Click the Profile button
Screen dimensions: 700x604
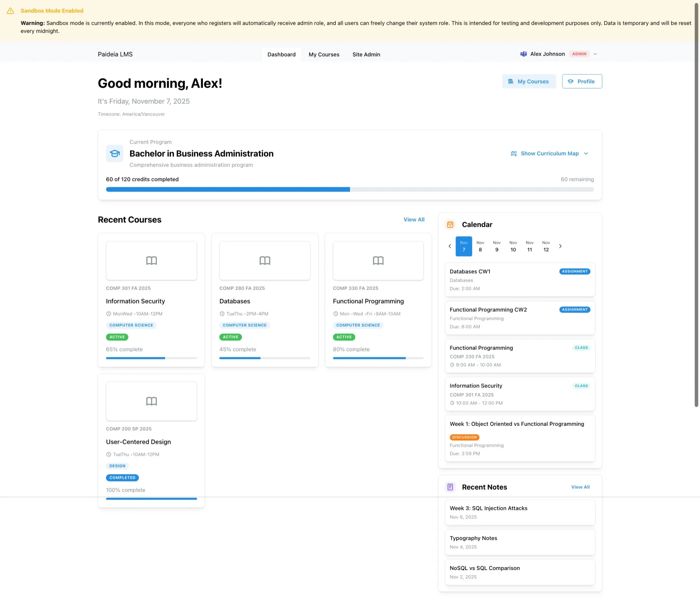[582, 81]
